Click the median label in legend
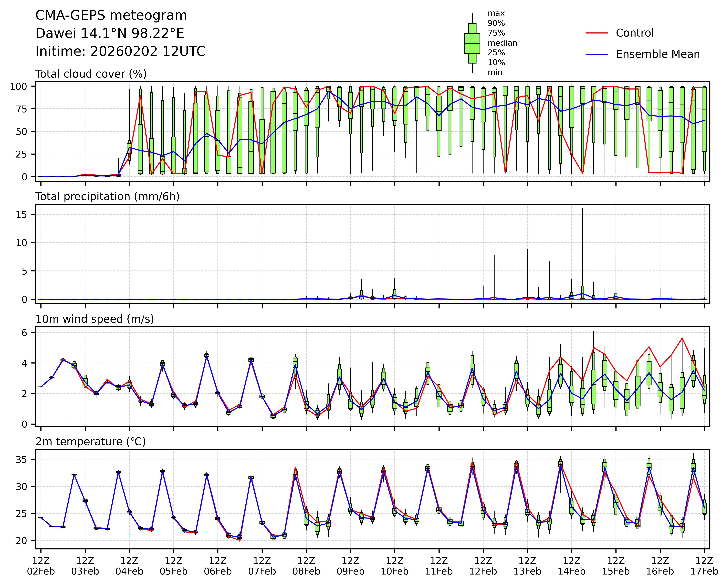 (502, 43)
